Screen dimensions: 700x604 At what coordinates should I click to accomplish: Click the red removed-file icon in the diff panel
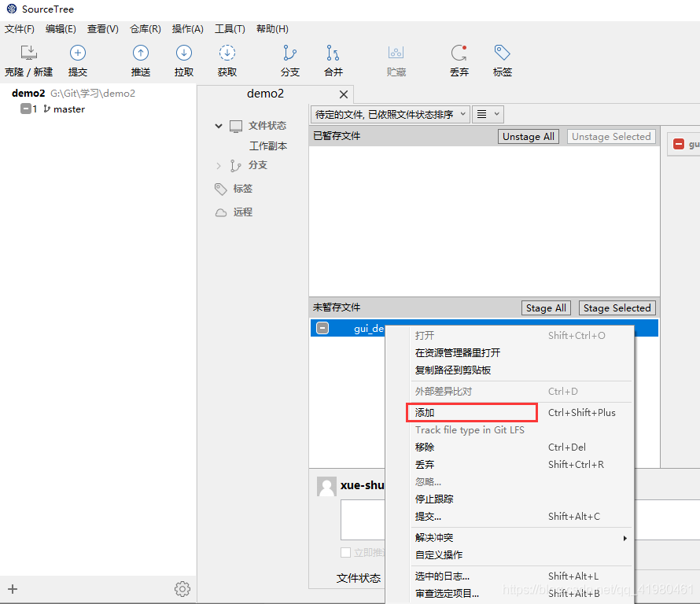coord(679,144)
